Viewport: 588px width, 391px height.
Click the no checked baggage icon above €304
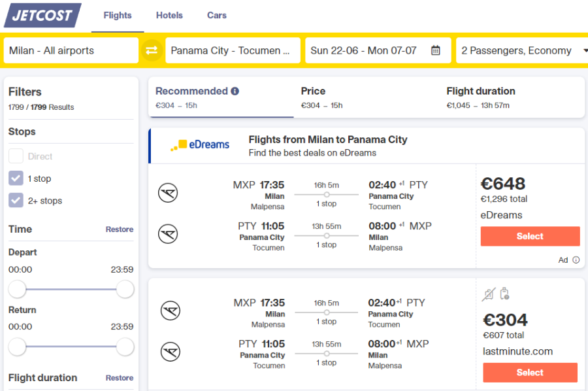click(x=489, y=294)
